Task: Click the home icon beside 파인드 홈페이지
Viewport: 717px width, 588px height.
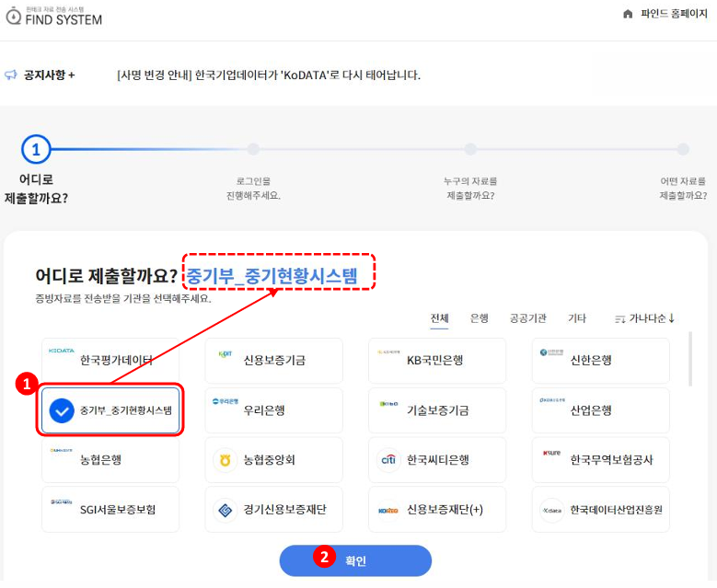Action: [628, 14]
